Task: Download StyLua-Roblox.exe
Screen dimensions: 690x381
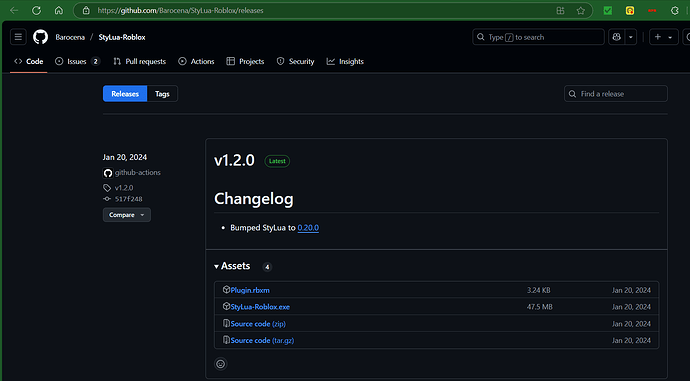Action: coord(260,307)
